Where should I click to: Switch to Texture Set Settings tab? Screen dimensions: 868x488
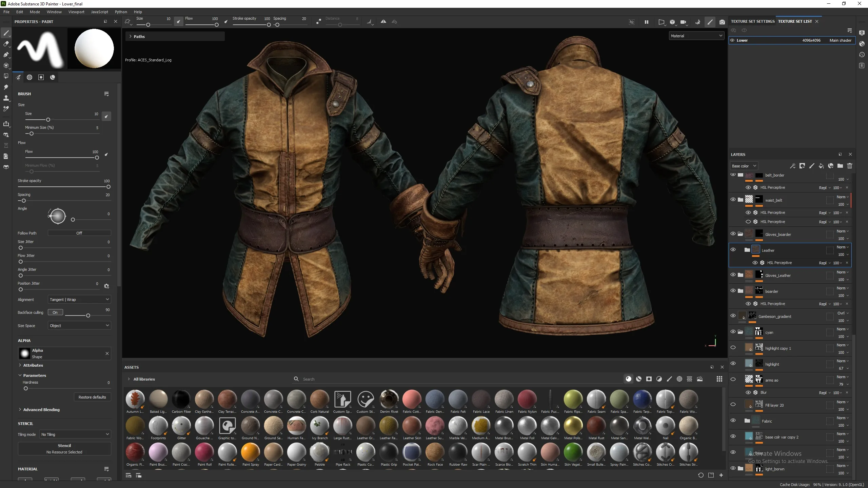click(x=753, y=21)
